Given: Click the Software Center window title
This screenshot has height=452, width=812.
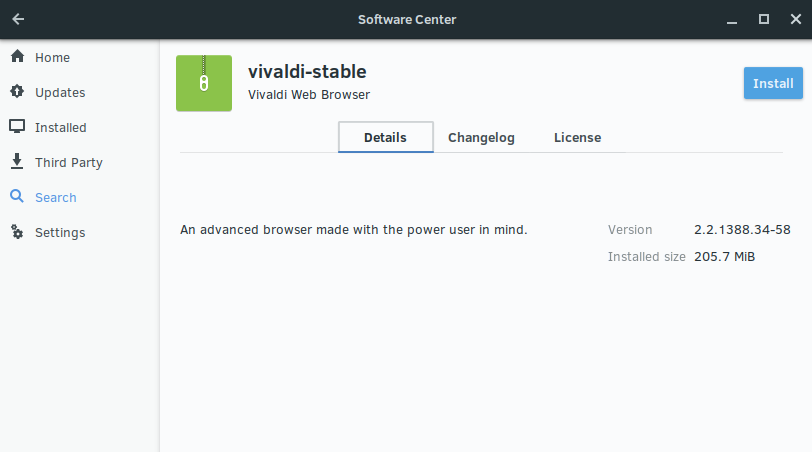Looking at the screenshot, I should click(x=407, y=20).
